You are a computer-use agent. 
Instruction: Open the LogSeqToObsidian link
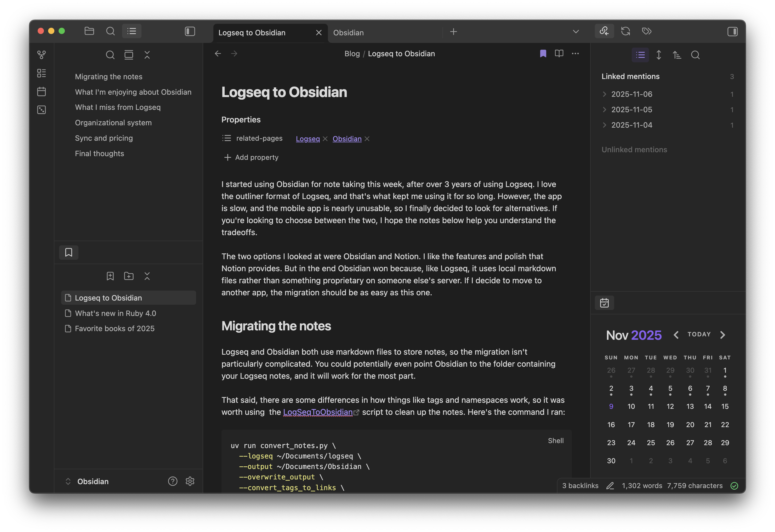[317, 412]
